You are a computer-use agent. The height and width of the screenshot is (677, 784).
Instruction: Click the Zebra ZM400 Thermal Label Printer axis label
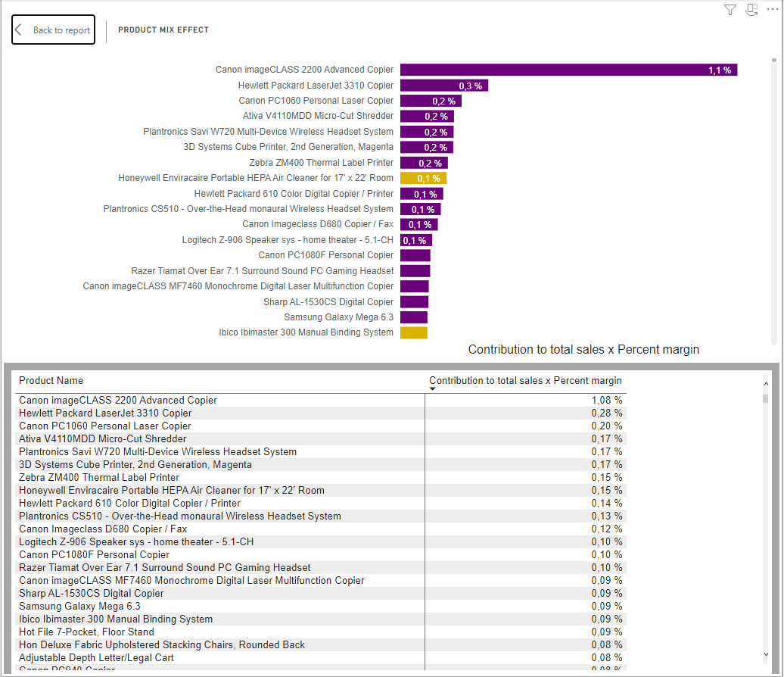321,162
